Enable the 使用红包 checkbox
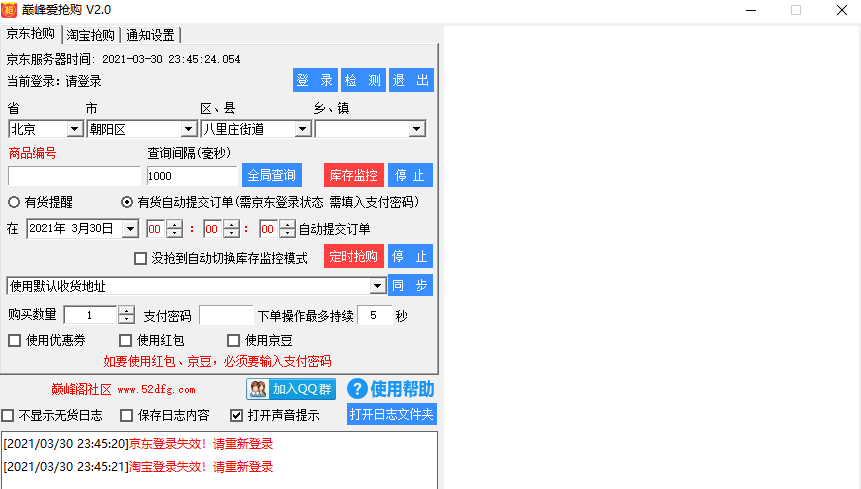 pyautogui.click(x=125, y=341)
